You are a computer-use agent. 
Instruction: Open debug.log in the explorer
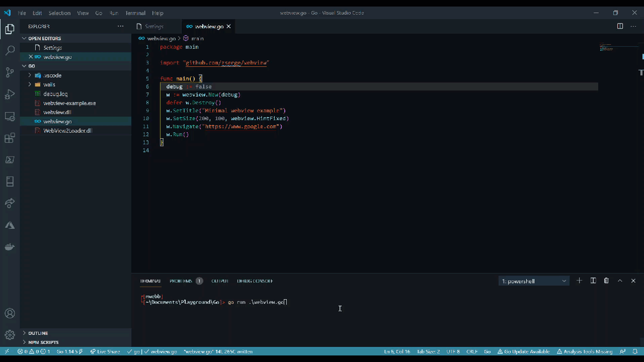point(75,94)
